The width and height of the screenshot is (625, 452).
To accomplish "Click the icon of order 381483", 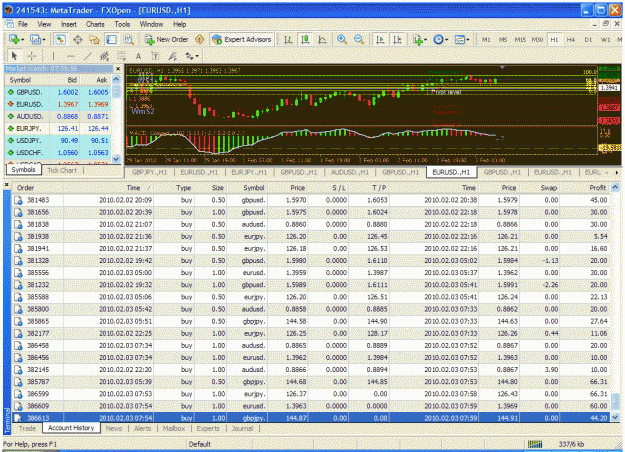I will click(x=18, y=200).
